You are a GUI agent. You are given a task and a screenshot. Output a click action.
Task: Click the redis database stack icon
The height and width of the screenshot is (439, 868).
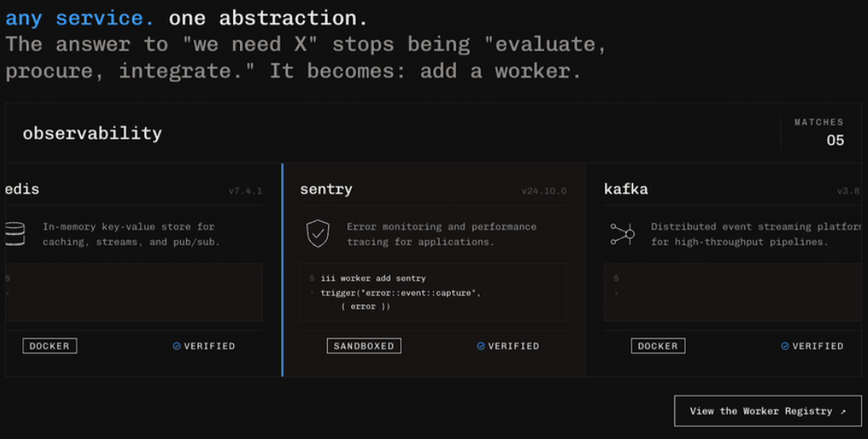click(15, 234)
